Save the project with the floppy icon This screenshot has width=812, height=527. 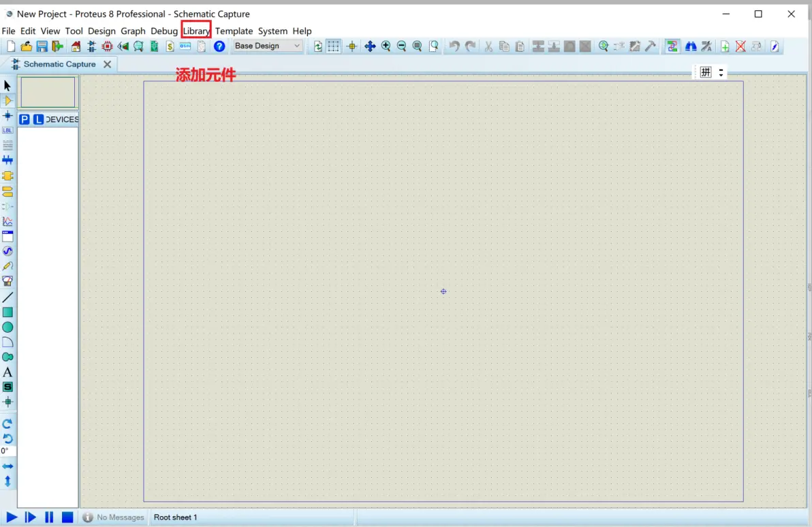click(42, 46)
